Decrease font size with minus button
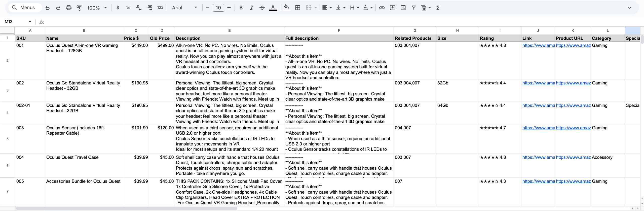Screen dimensions: 644x211 (x=208, y=8)
